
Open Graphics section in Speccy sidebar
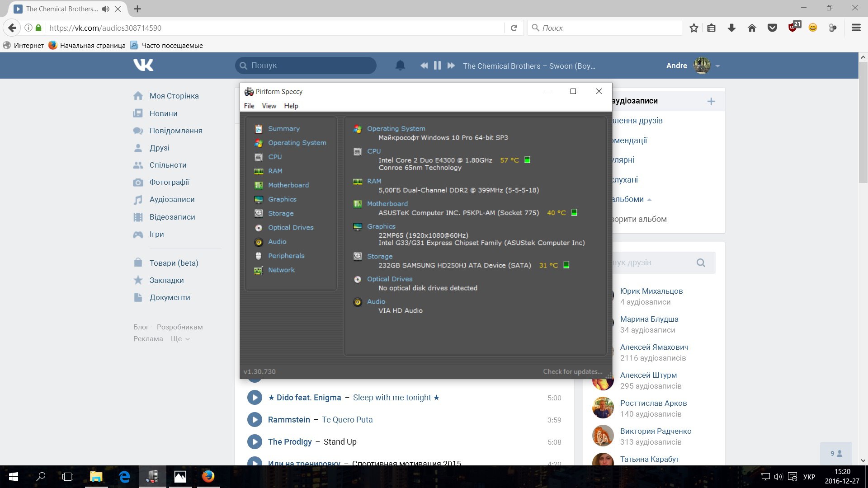(282, 199)
